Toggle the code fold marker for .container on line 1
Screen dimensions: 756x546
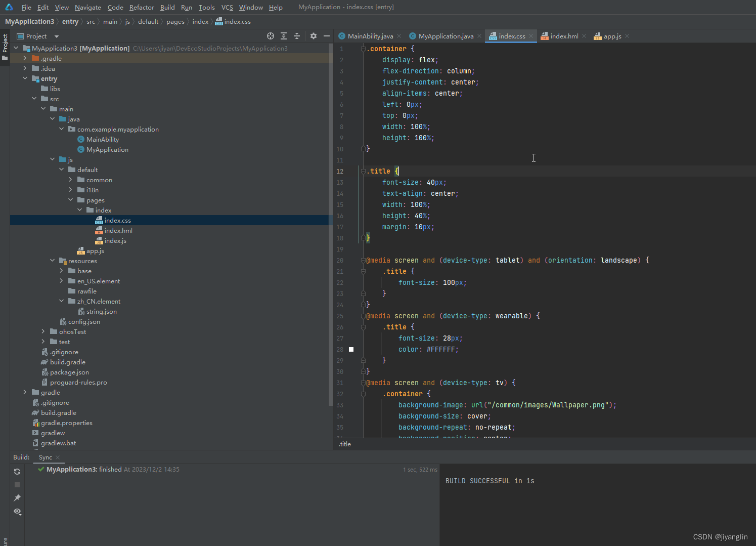click(x=363, y=49)
